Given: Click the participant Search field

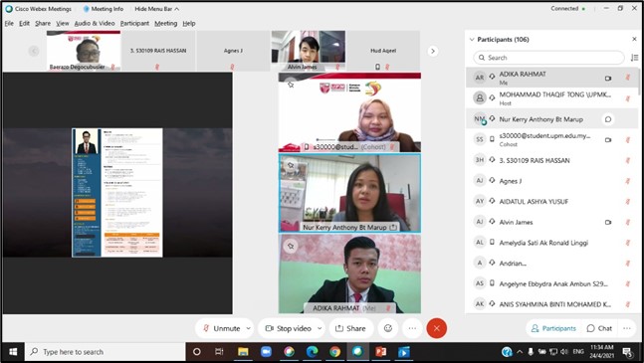Looking at the screenshot, I should 548,58.
